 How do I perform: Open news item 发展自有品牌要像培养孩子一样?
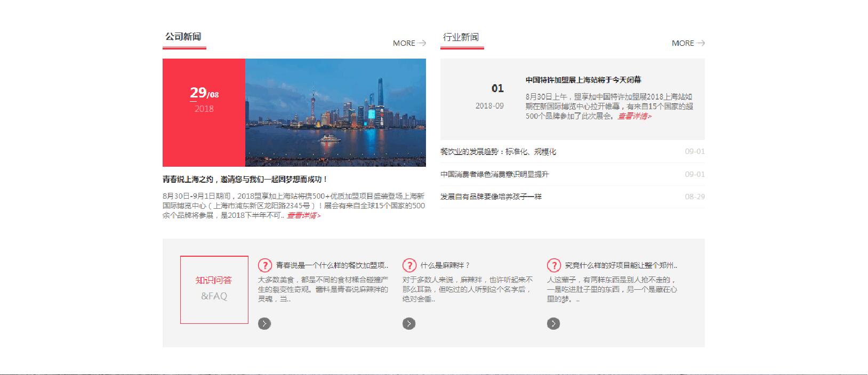click(491, 197)
